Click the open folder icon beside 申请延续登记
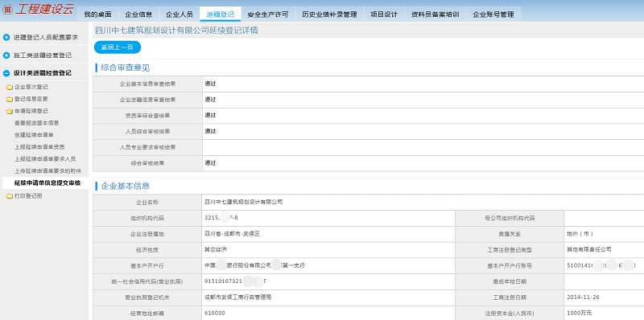 click(x=10, y=111)
